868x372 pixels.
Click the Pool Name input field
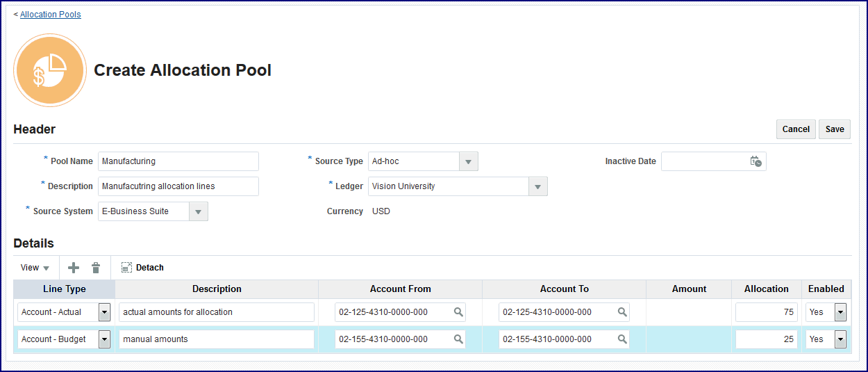pyautogui.click(x=178, y=161)
